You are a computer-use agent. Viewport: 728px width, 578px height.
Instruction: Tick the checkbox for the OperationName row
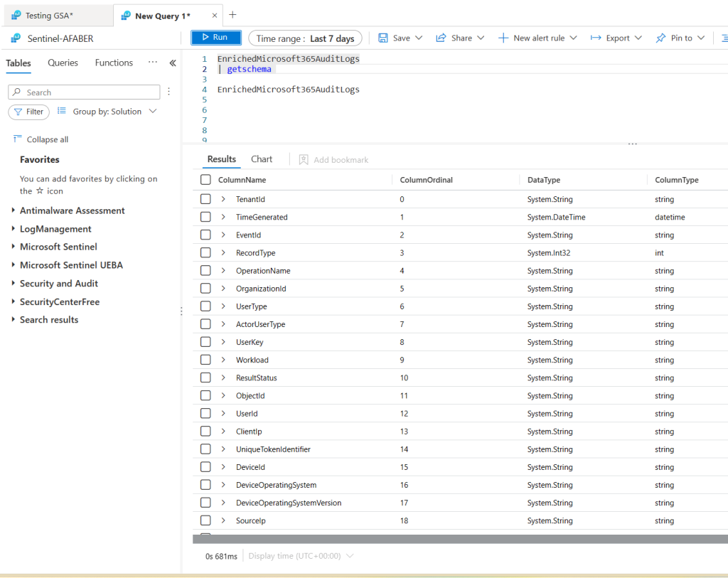coord(205,271)
